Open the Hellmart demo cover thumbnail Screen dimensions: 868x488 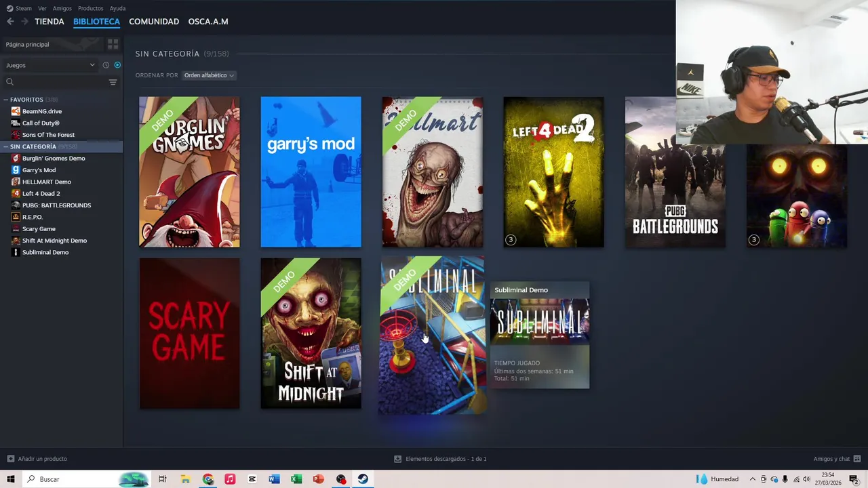point(433,172)
